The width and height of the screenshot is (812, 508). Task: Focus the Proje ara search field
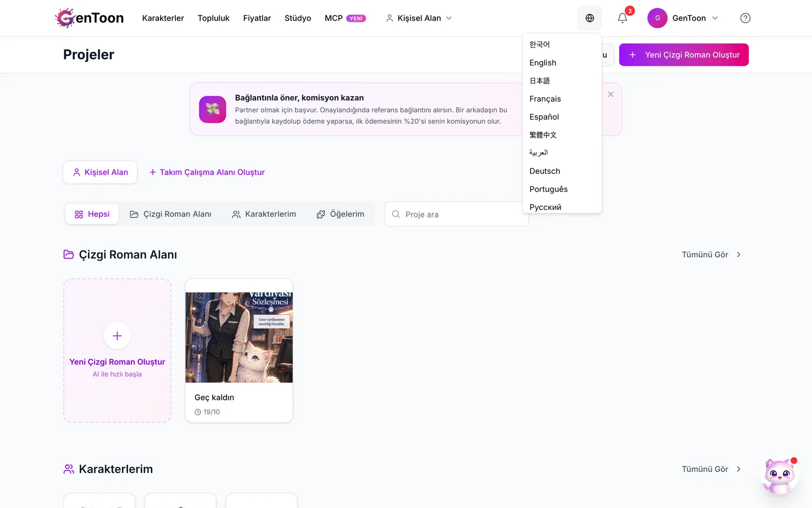(x=457, y=214)
